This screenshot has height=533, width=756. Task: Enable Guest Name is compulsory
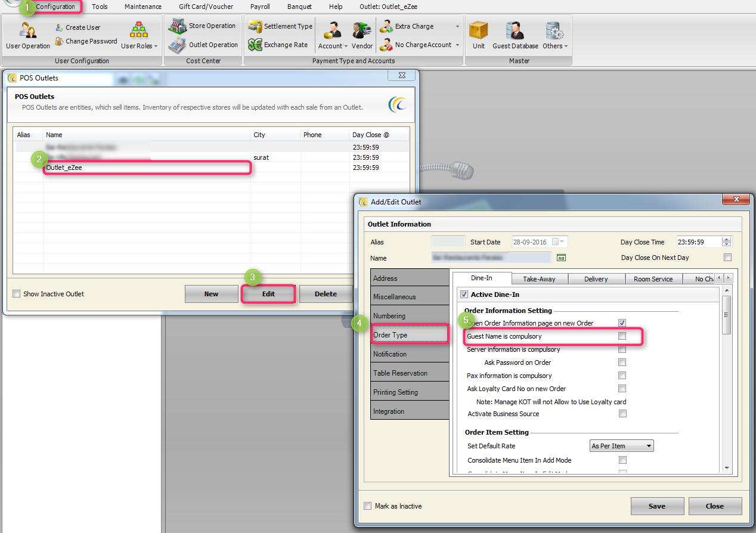622,336
